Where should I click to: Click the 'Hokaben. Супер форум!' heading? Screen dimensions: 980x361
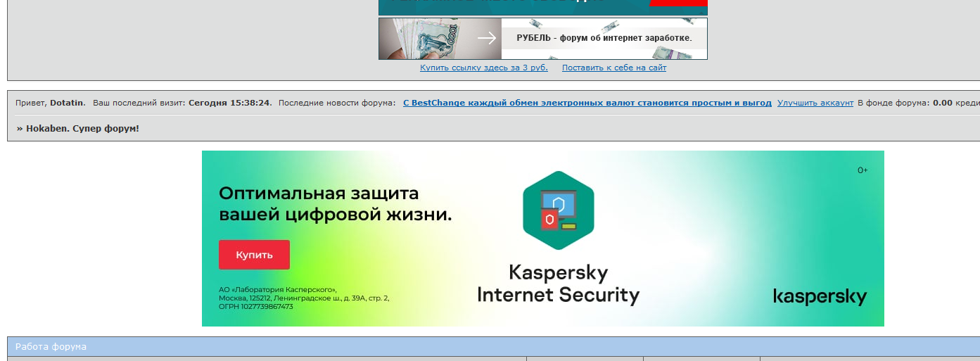[x=82, y=128]
